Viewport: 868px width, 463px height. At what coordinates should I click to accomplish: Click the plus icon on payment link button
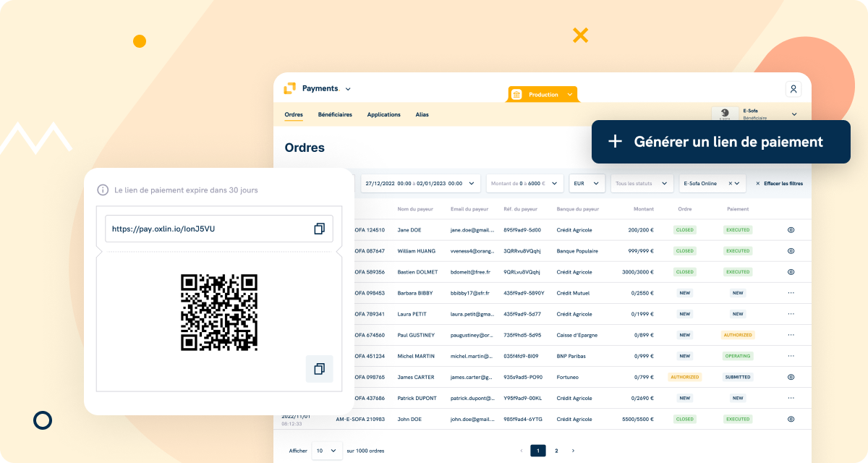point(615,142)
